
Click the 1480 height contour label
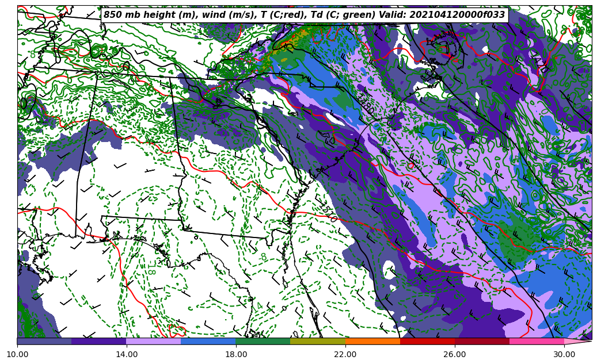(x=365, y=104)
